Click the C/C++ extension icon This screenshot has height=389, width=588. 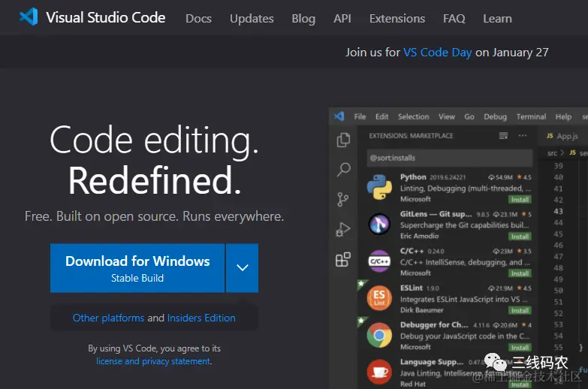point(379,261)
